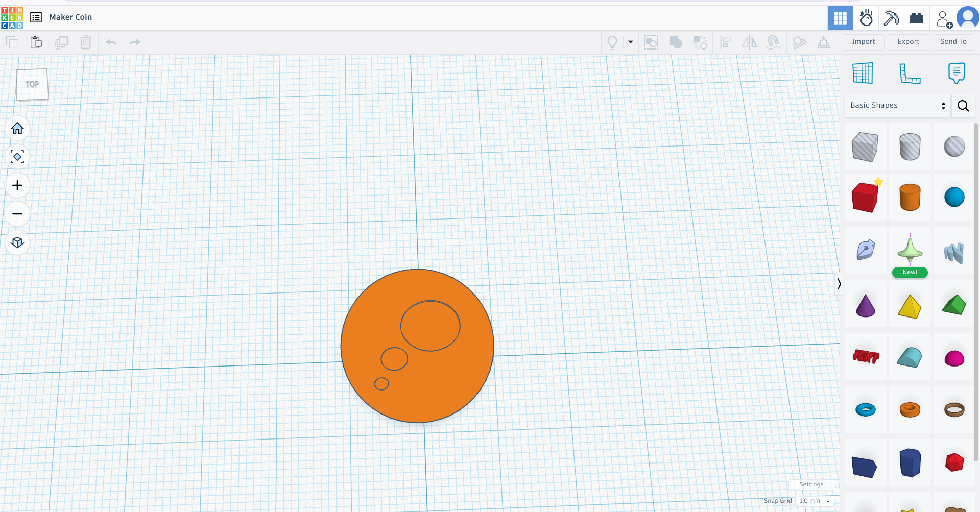Image resolution: width=980 pixels, height=512 pixels.
Task: Open the design list icon beside Maker Coin
Action: [36, 17]
